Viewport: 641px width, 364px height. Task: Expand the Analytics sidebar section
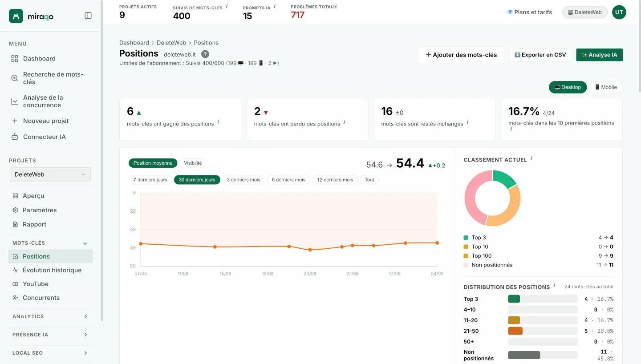[50, 316]
